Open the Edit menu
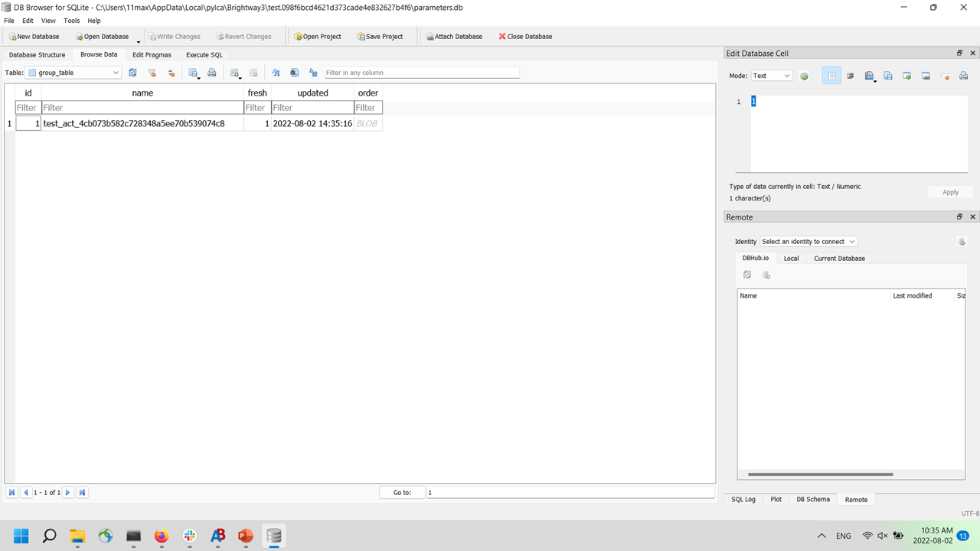This screenshot has width=980, height=551. pos(28,21)
